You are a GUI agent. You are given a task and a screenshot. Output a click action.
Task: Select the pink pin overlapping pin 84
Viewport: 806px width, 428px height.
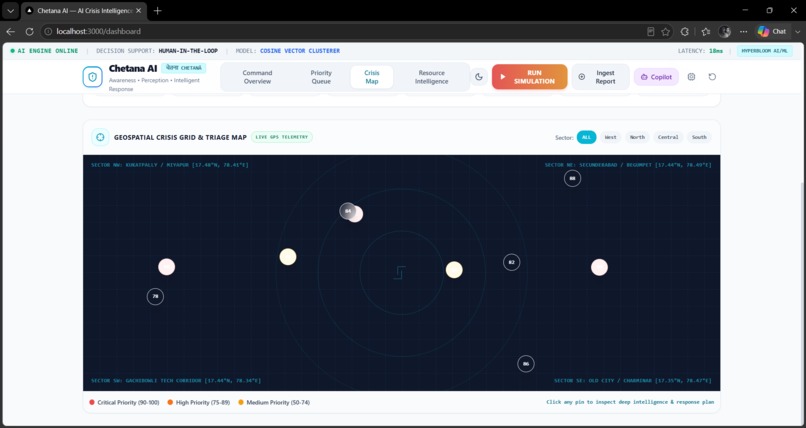357,215
